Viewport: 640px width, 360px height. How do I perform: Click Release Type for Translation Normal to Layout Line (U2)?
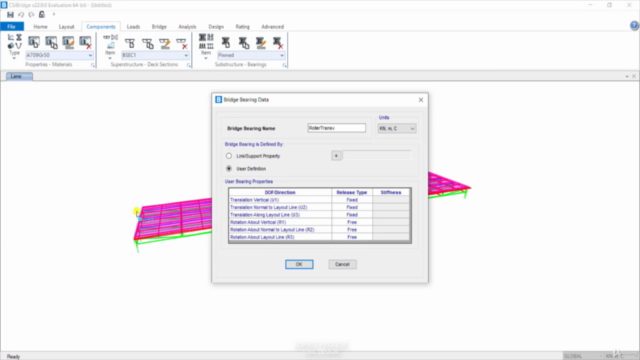pos(352,207)
